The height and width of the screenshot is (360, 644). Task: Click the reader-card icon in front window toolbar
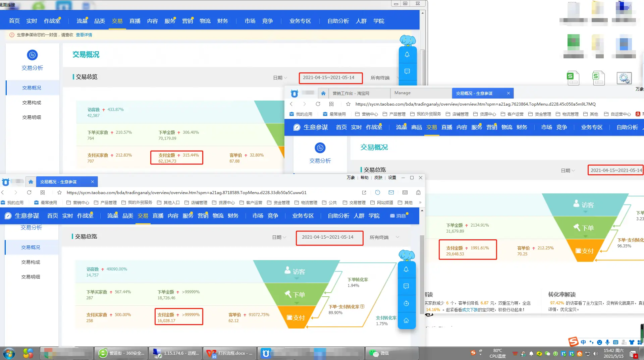405,192
